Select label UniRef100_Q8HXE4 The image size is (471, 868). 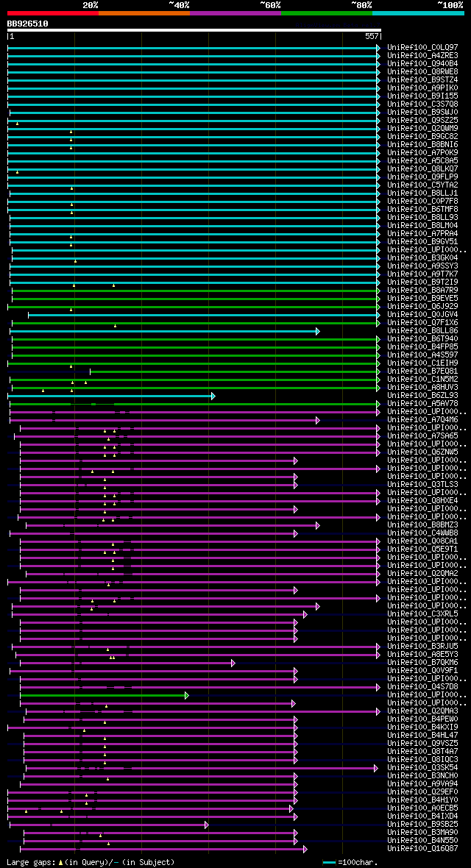(422, 500)
